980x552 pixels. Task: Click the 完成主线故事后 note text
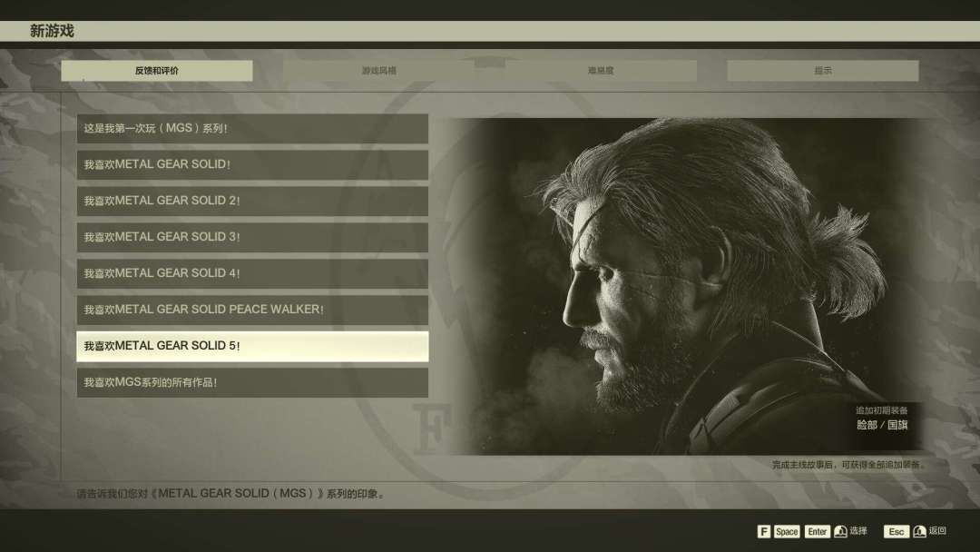[848, 465]
